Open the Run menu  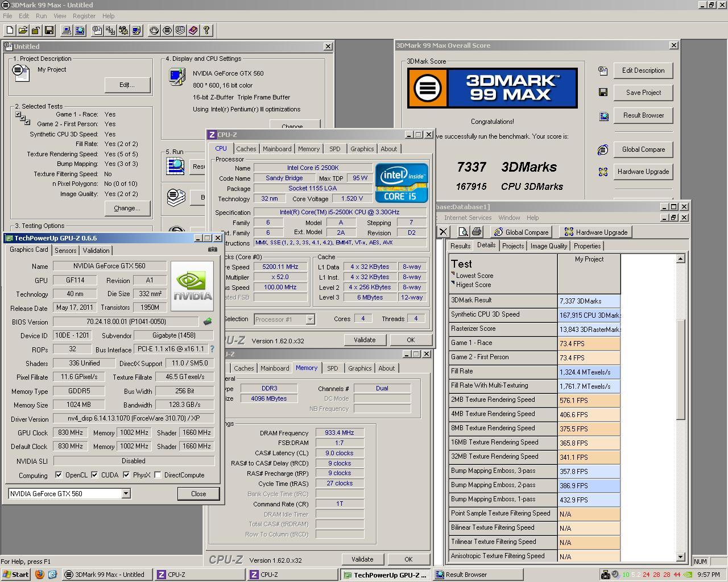(41, 16)
